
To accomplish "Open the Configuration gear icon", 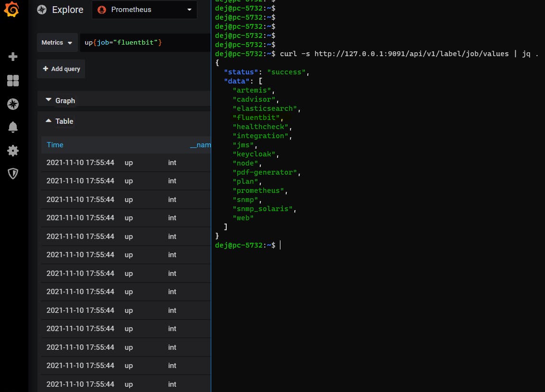I will [13, 151].
